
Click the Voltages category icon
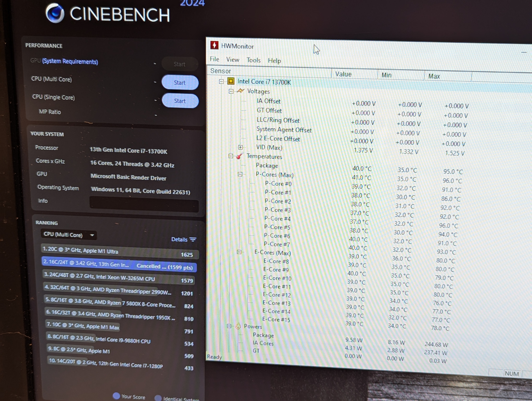tap(240, 91)
